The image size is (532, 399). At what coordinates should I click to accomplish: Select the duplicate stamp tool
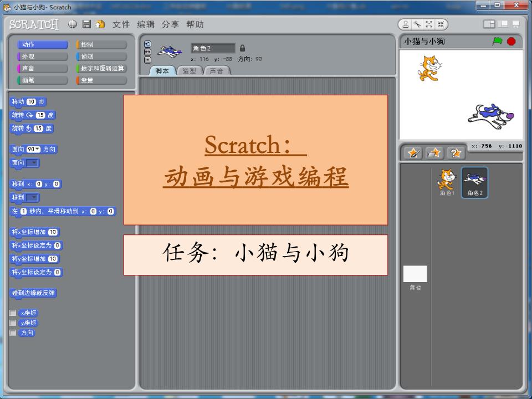(406, 24)
